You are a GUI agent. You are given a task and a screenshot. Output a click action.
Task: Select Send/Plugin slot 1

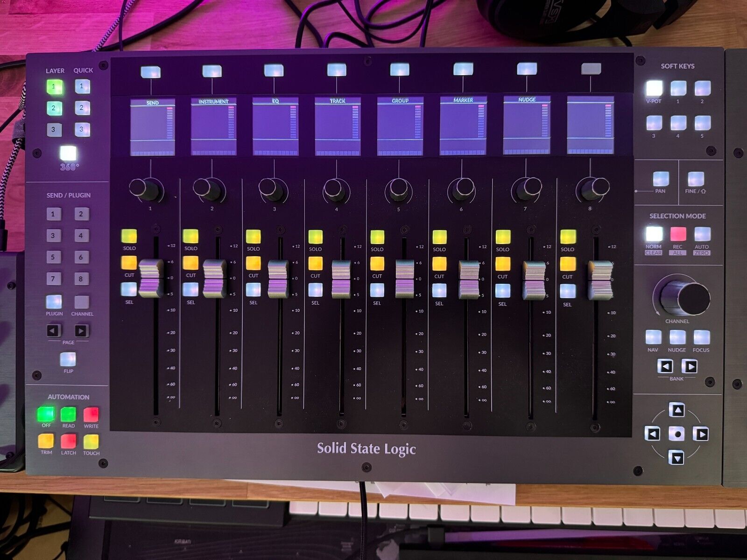click(53, 214)
